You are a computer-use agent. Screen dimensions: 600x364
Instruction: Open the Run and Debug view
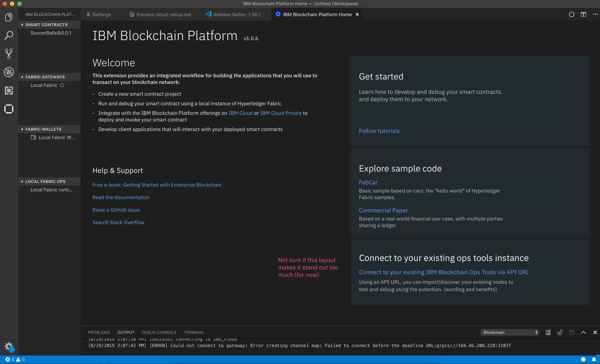click(9, 72)
